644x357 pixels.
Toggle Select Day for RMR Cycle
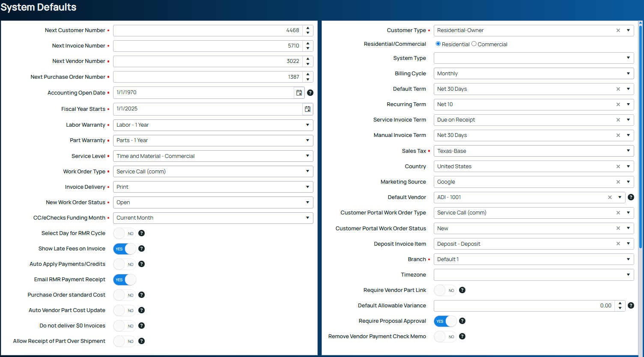pos(125,233)
